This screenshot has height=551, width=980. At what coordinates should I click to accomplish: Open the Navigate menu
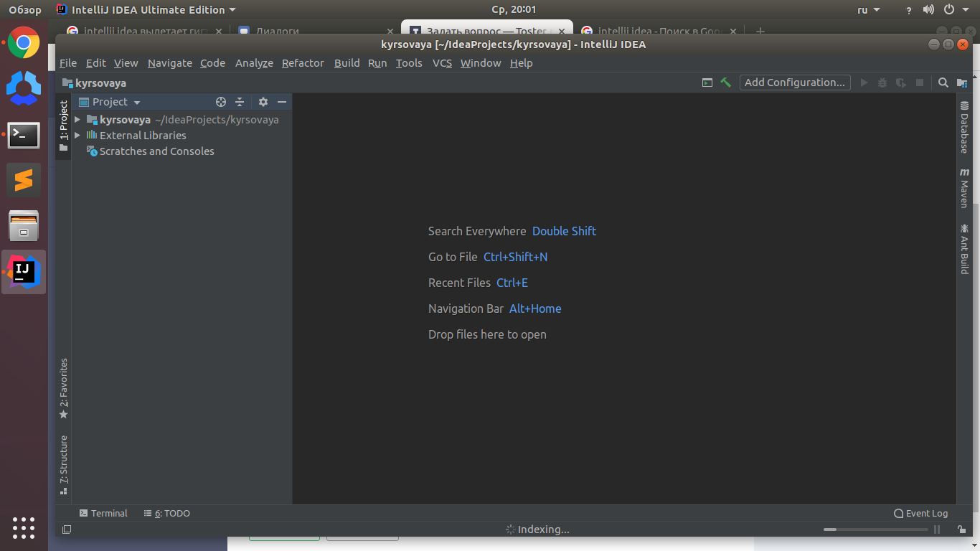click(x=170, y=63)
